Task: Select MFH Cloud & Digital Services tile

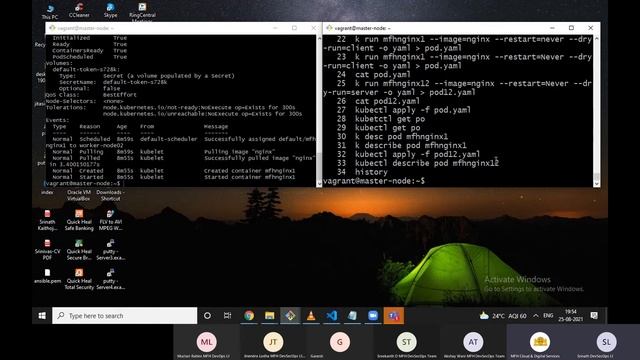Action: (x=540, y=342)
